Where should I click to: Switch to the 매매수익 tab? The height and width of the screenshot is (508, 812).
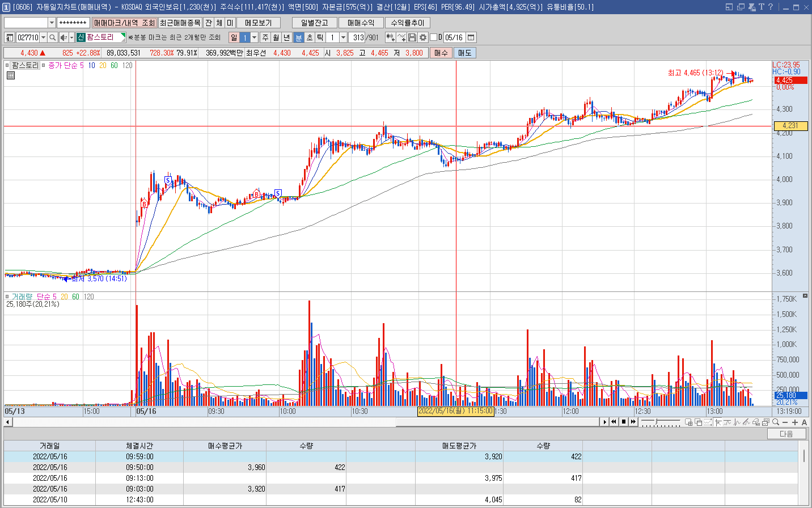pyautogui.click(x=361, y=23)
